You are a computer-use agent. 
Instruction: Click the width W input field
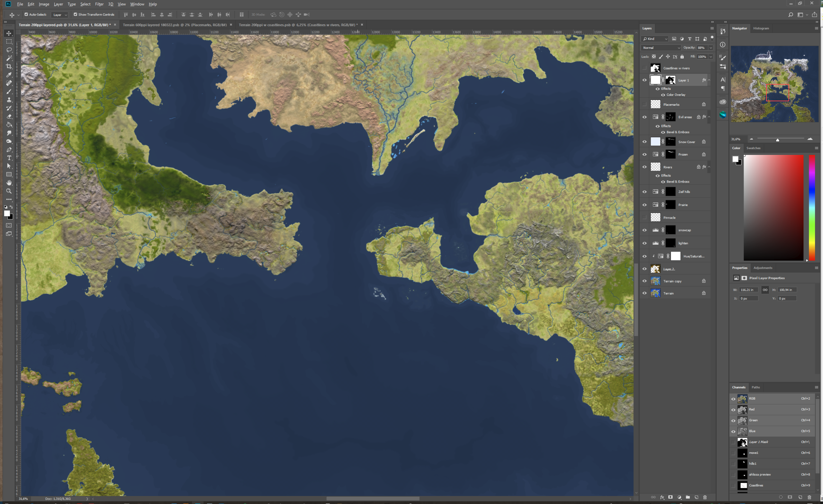pyautogui.click(x=748, y=290)
